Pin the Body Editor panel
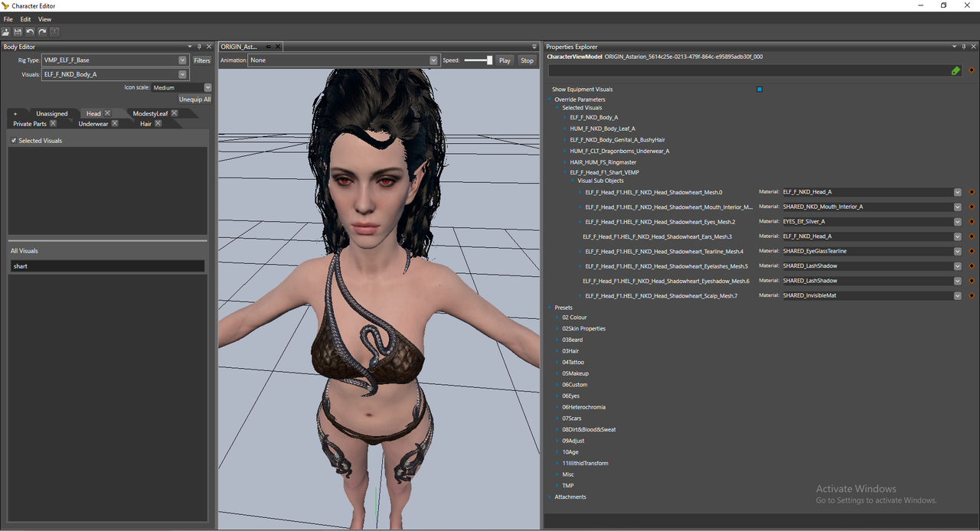 (x=199, y=47)
